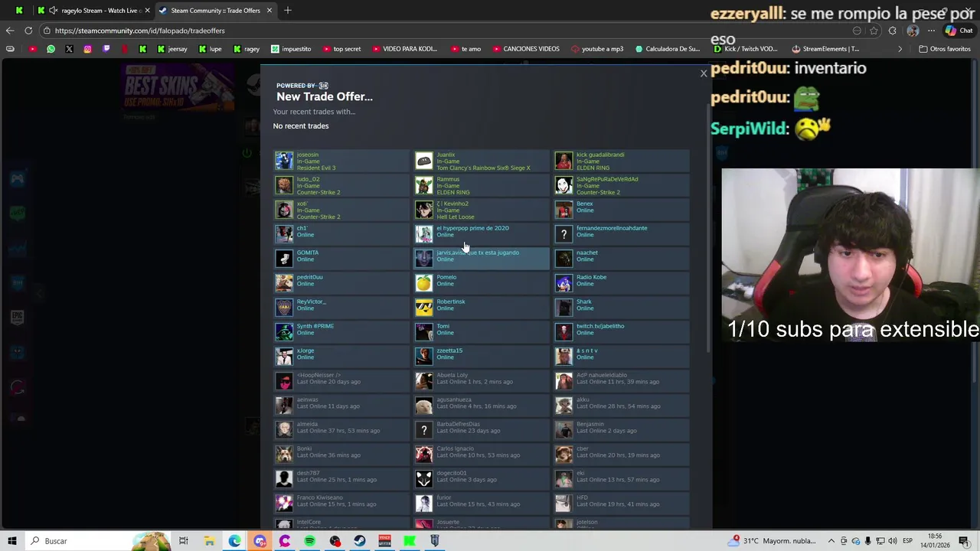
Task: Select online friend a s n t v
Action: (x=622, y=357)
